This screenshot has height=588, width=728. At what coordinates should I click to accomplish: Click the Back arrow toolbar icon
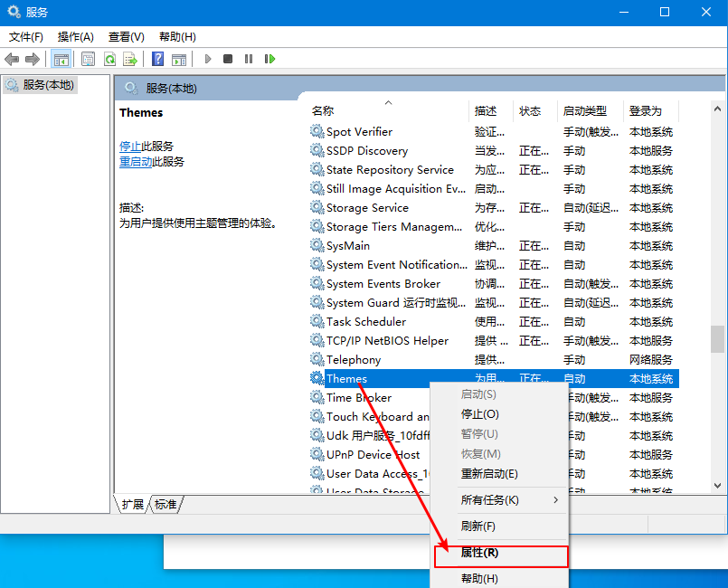pyautogui.click(x=12, y=59)
